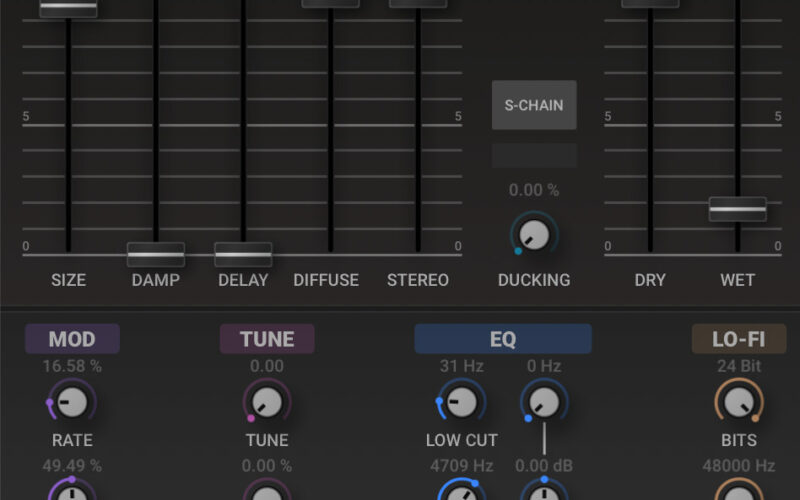Click the DELAY fader handle
The height and width of the screenshot is (500, 800).
[243, 254]
